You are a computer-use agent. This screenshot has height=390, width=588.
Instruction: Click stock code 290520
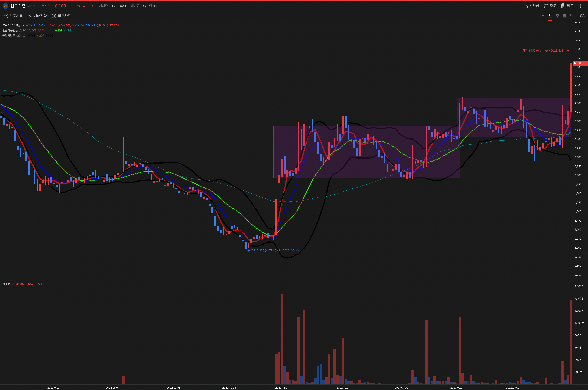(34, 6)
